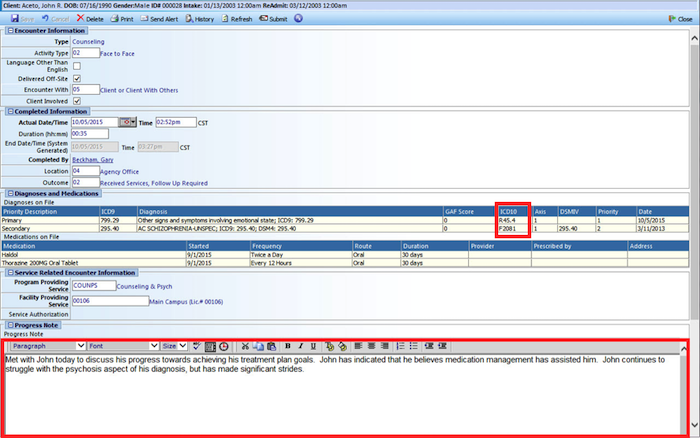Select the Haldol medication row

point(345,254)
